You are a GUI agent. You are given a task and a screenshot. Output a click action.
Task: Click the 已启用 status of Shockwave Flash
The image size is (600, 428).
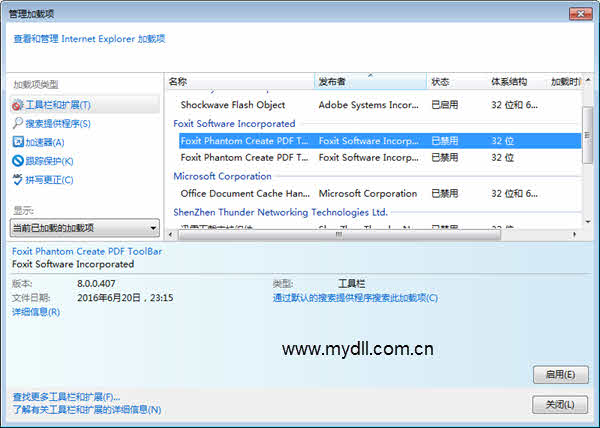click(x=445, y=105)
